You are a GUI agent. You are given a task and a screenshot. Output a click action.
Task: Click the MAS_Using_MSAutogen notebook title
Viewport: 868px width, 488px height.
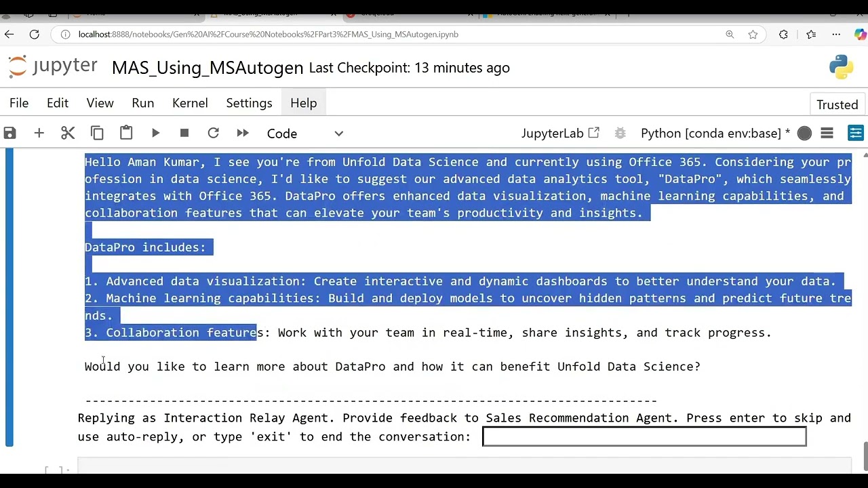pos(208,68)
